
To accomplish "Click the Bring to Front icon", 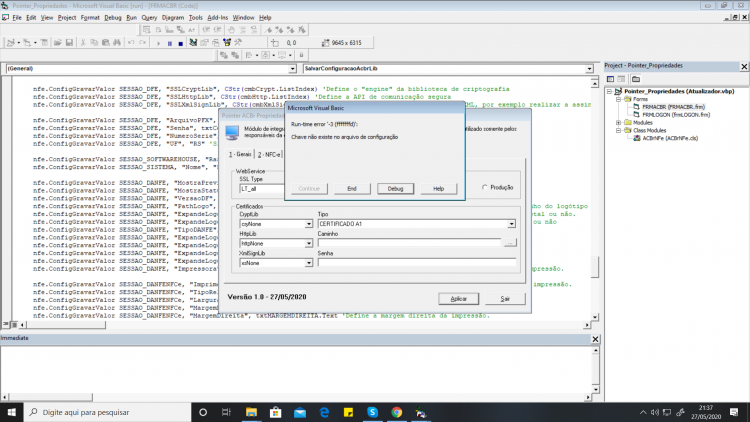I will [223, 55].
